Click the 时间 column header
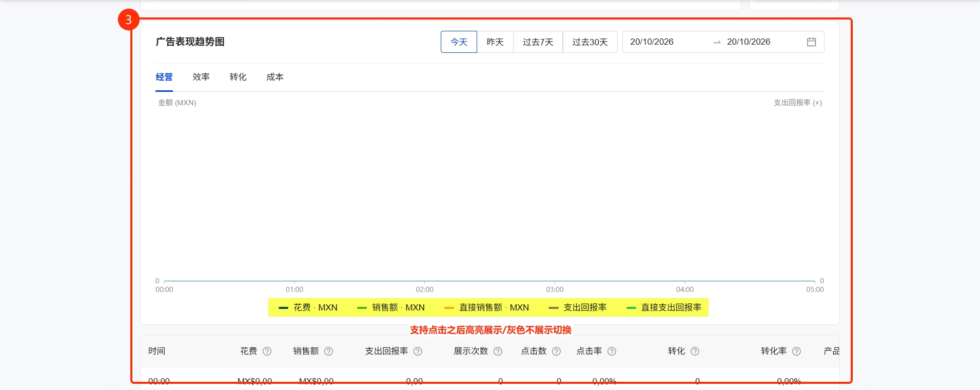Screen dimensions: 980x390 pos(157,351)
